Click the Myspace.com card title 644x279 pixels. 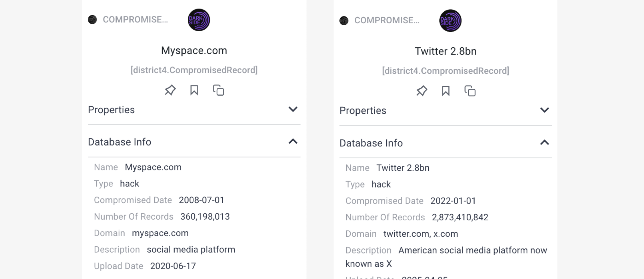[x=194, y=50]
